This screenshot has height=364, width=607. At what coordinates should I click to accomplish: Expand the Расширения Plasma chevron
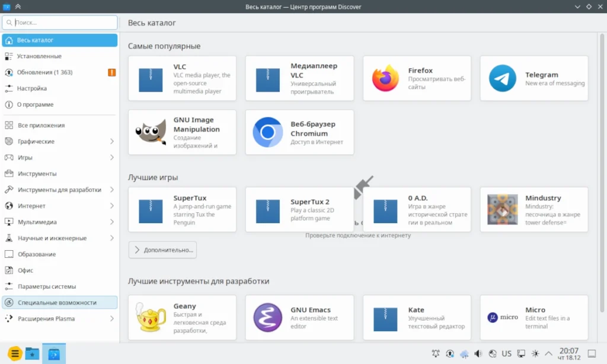(x=112, y=319)
